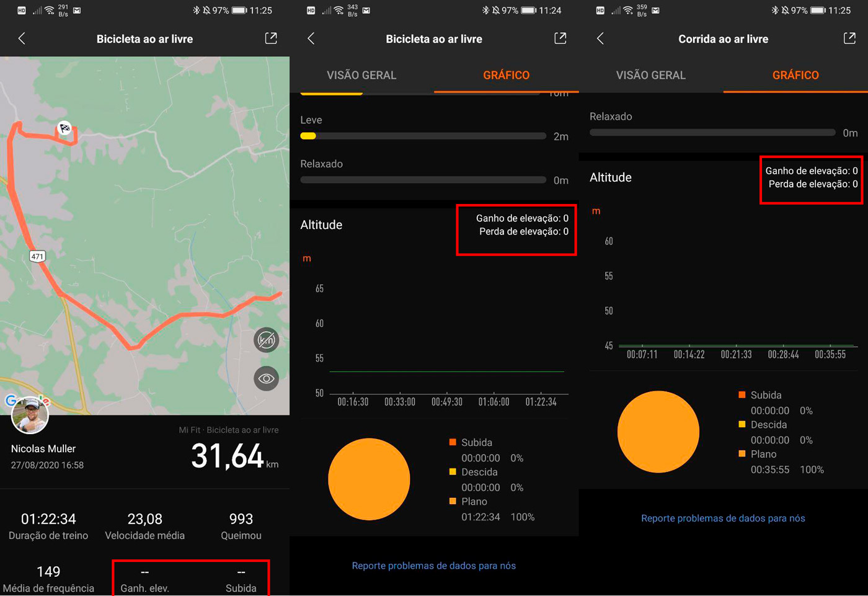Tap share icon on the cycling map screen
This screenshot has height=596, width=868.
[271, 38]
